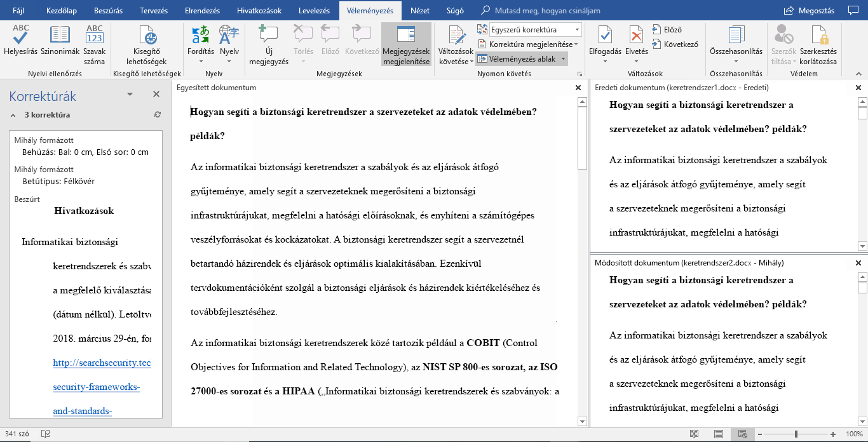868x442 pixels.
Task: Switch to the Nézet tab
Action: 420,11
